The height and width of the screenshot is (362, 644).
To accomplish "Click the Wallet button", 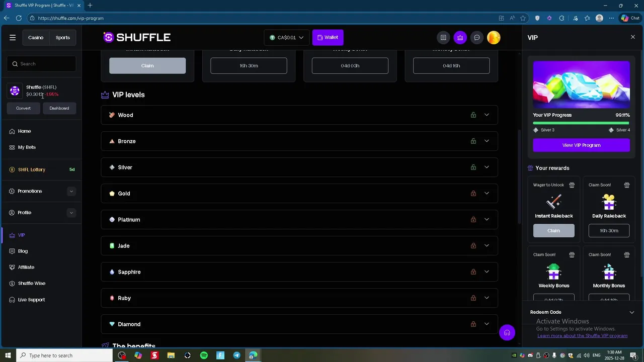I will [328, 38].
